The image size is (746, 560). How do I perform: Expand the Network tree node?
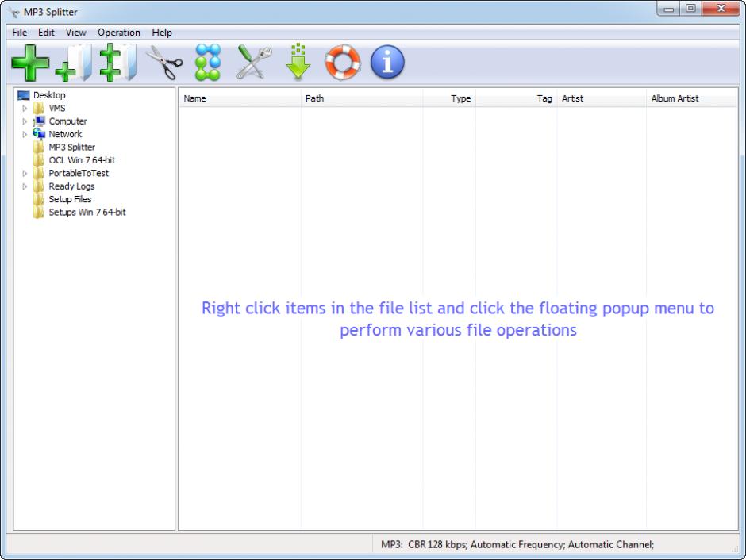[25, 135]
